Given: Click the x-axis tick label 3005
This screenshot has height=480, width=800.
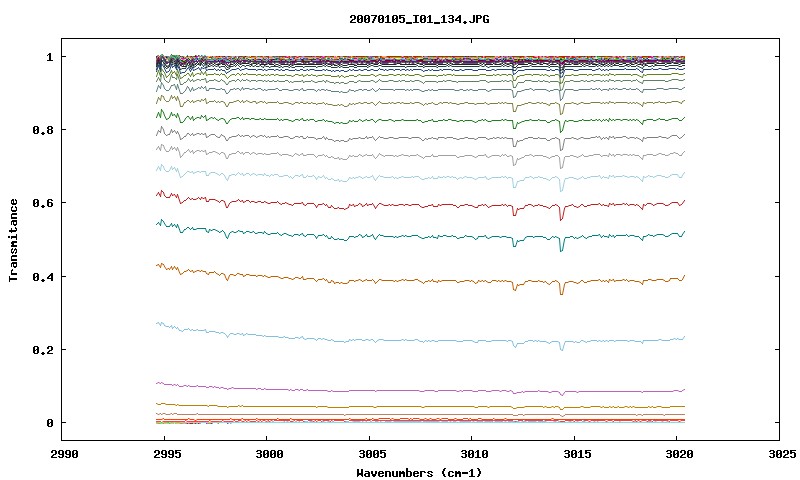Looking at the screenshot, I should pyautogui.click(x=371, y=454).
